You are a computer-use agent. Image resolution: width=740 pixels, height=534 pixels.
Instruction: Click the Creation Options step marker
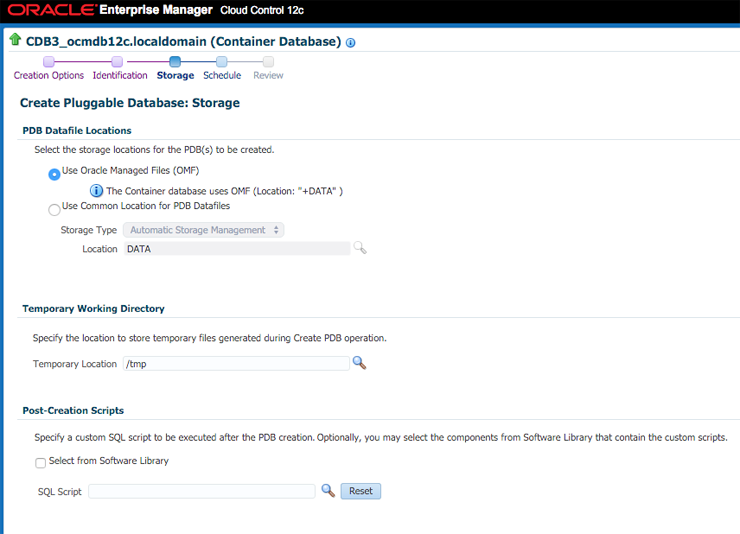pyautogui.click(x=49, y=62)
